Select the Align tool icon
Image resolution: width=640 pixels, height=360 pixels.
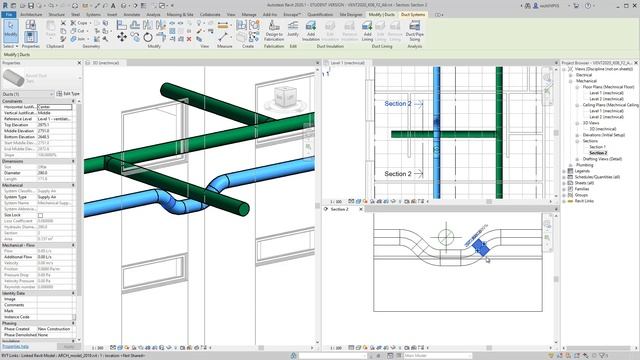122,25
